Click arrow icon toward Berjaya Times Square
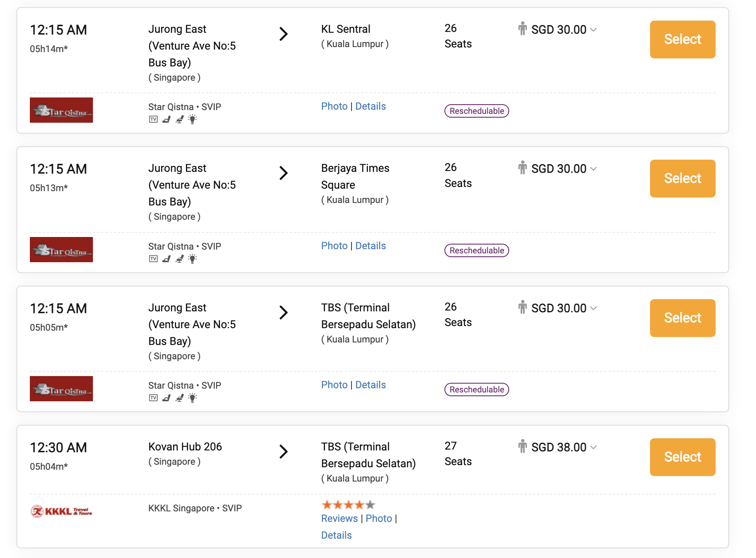756x558 pixels. pos(284,173)
